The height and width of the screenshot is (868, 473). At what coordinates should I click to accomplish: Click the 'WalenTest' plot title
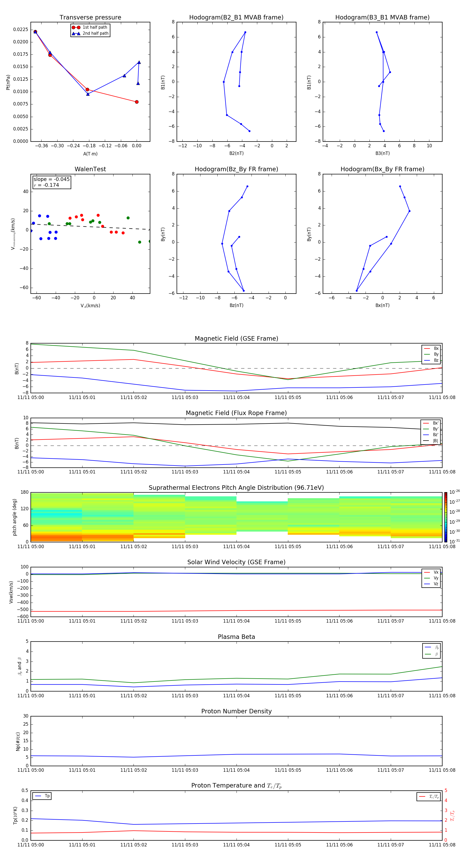[90, 169]
